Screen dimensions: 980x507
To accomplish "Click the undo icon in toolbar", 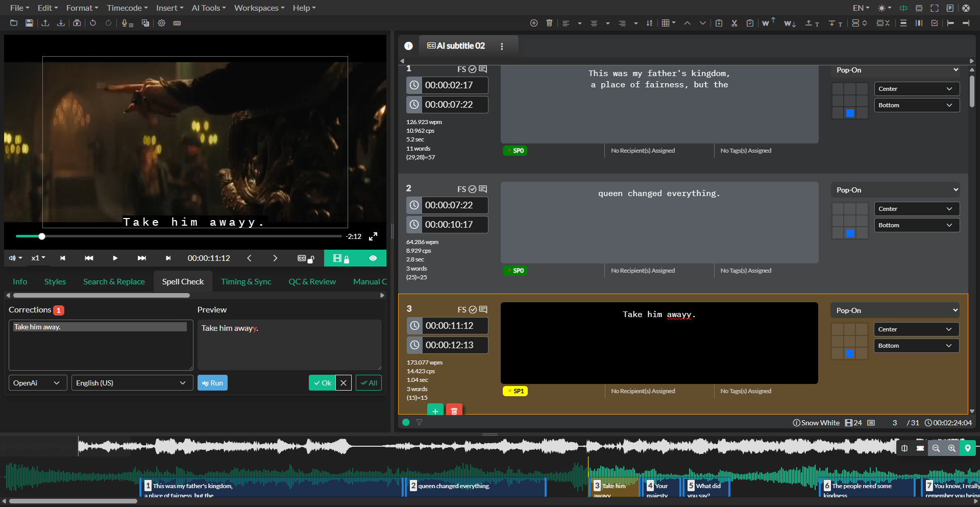I will point(93,23).
